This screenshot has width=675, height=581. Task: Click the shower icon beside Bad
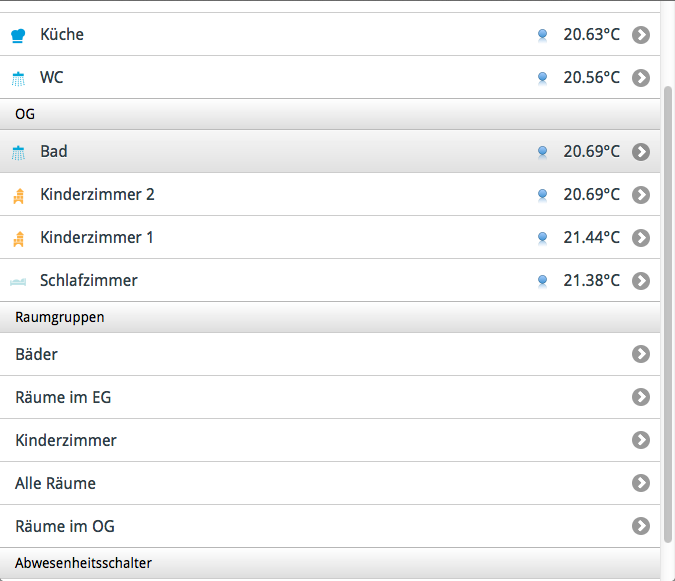point(18,152)
